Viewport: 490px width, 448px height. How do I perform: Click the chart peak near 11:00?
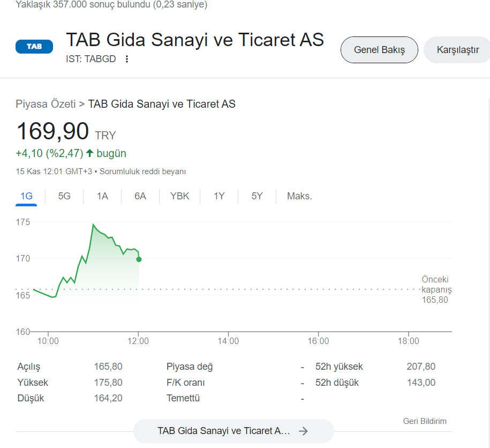click(93, 225)
